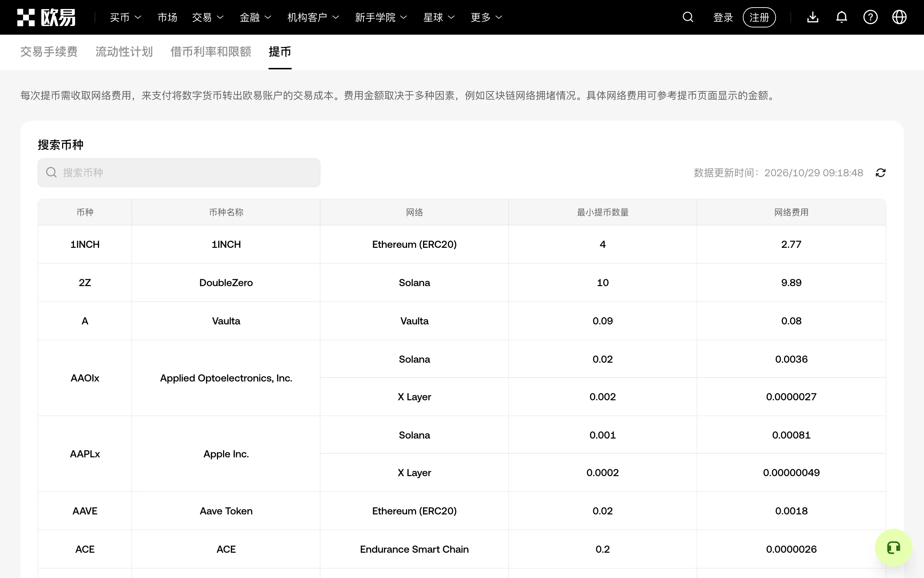Click the 最小提币数量 column header

click(x=602, y=212)
